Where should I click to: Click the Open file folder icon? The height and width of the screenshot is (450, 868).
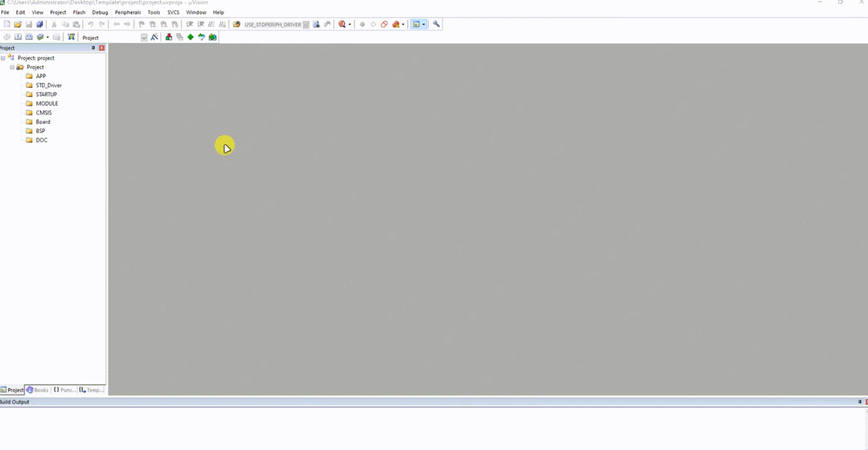coord(18,24)
